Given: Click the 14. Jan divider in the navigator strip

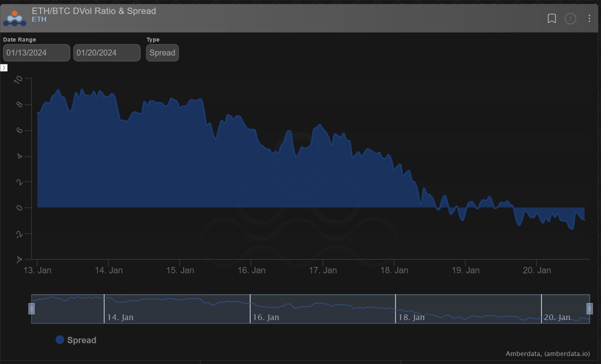Looking at the screenshot, I should pyautogui.click(x=104, y=308).
